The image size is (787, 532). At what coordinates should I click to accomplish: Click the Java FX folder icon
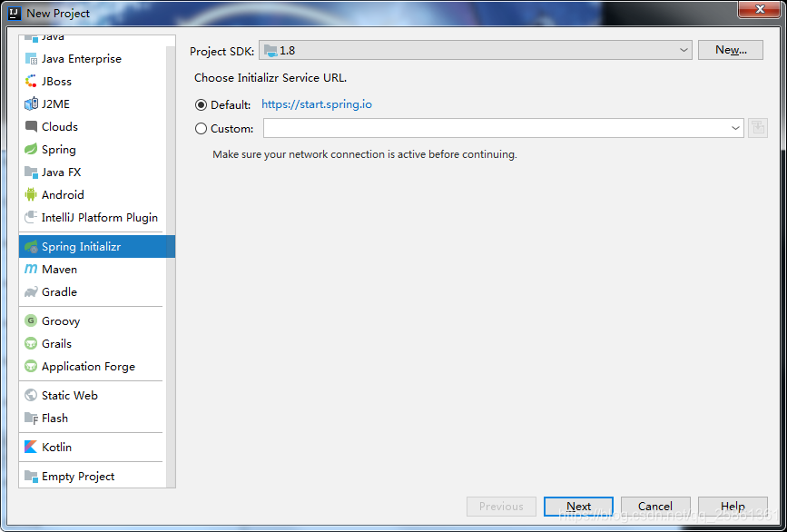pos(31,172)
